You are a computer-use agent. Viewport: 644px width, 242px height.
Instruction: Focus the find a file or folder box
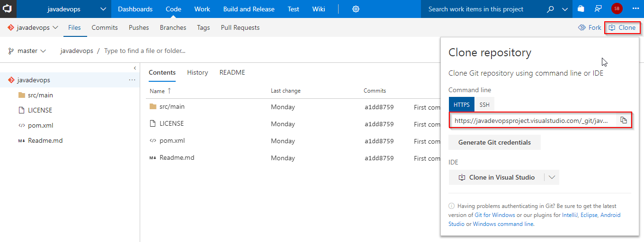145,51
